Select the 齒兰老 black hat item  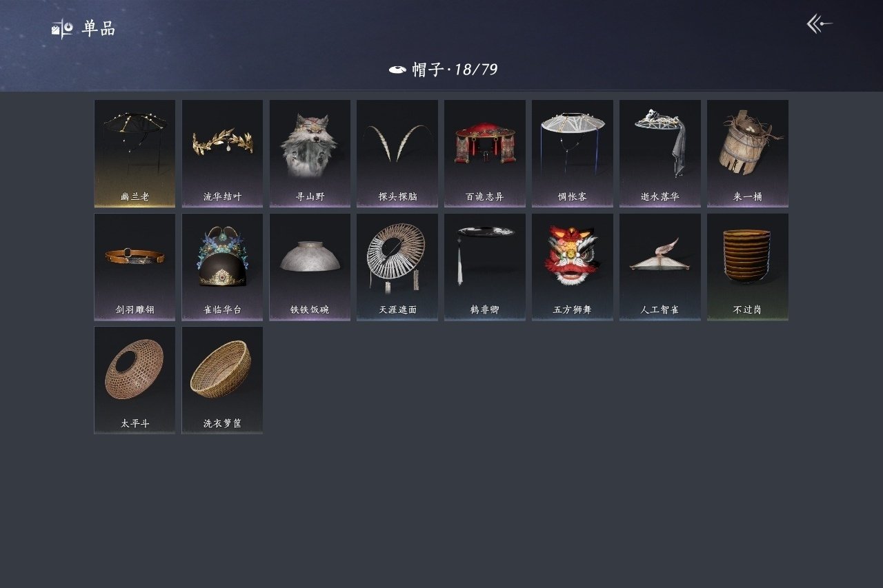[135, 153]
